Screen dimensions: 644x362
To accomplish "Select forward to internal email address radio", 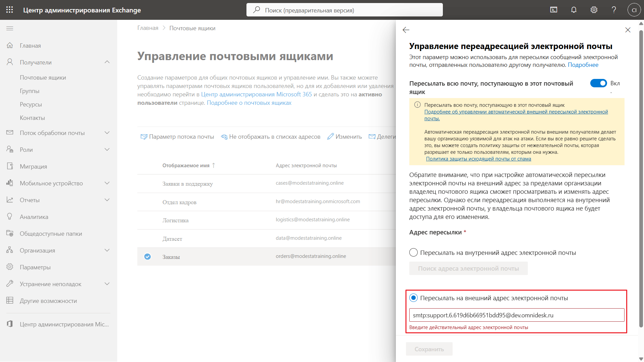I will point(413,253).
